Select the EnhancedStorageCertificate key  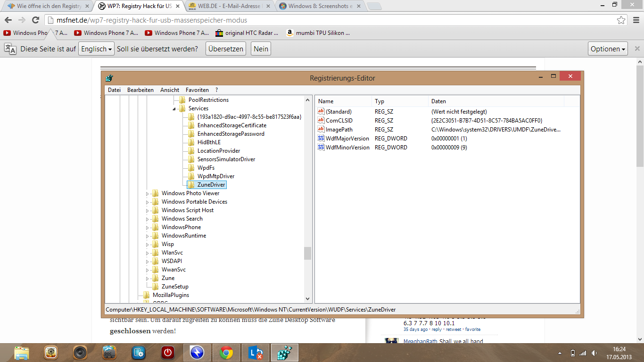pyautogui.click(x=232, y=125)
